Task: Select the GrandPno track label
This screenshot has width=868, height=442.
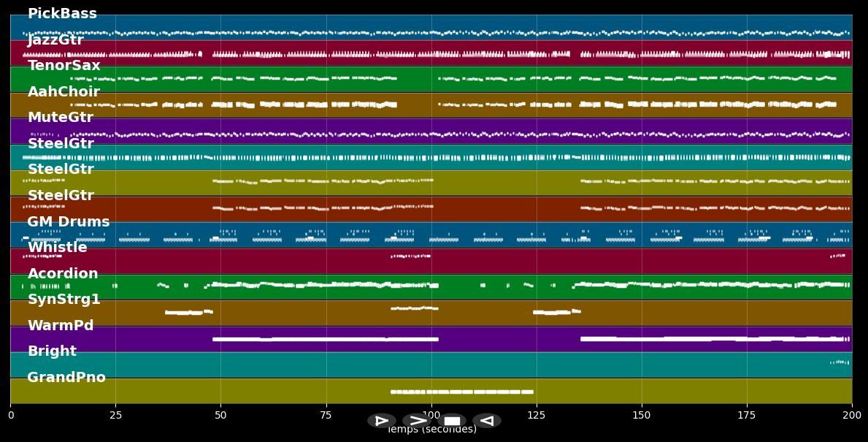Action: [x=66, y=378]
